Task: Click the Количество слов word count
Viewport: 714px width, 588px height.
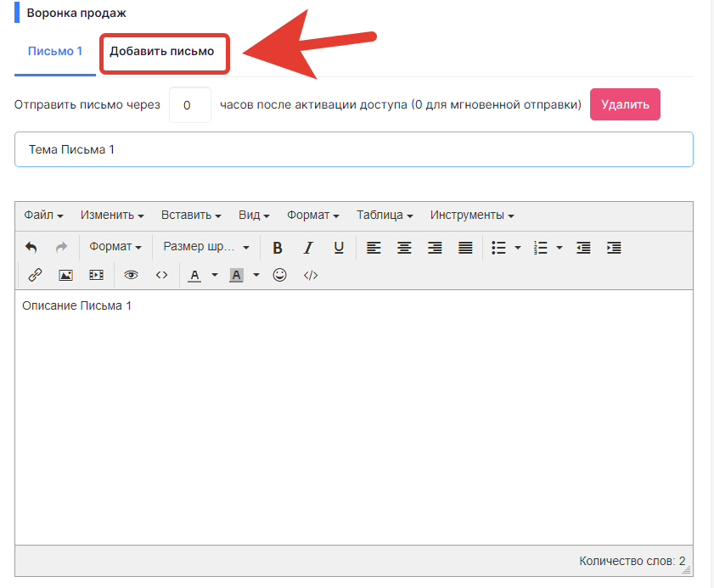Action: [x=632, y=561]
